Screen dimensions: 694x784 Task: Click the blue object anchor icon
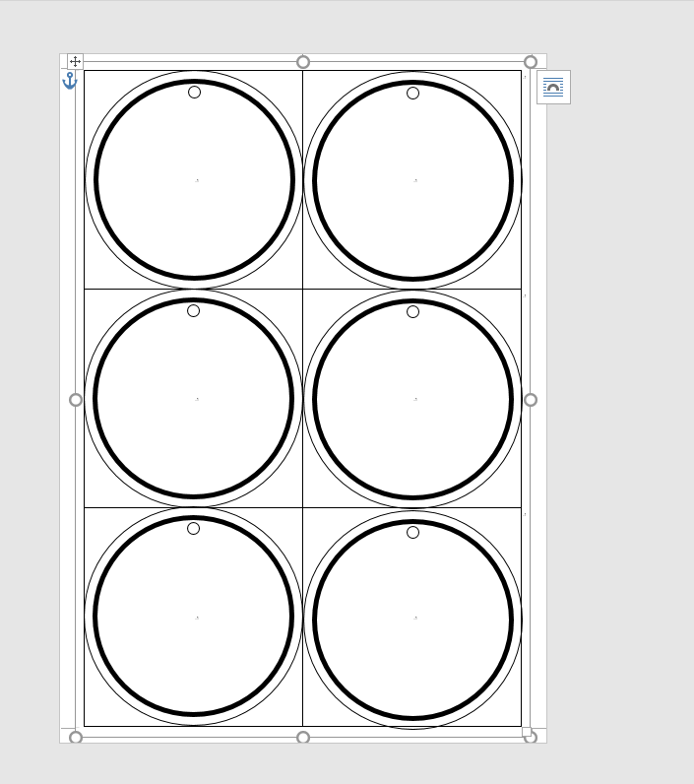coord(70,81)
